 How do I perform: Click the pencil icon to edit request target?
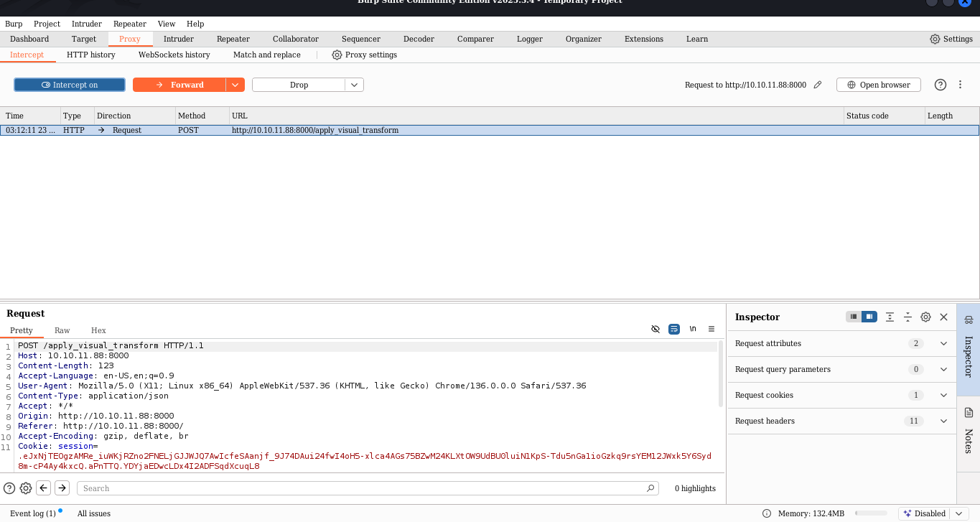click(x=818, y=85)
